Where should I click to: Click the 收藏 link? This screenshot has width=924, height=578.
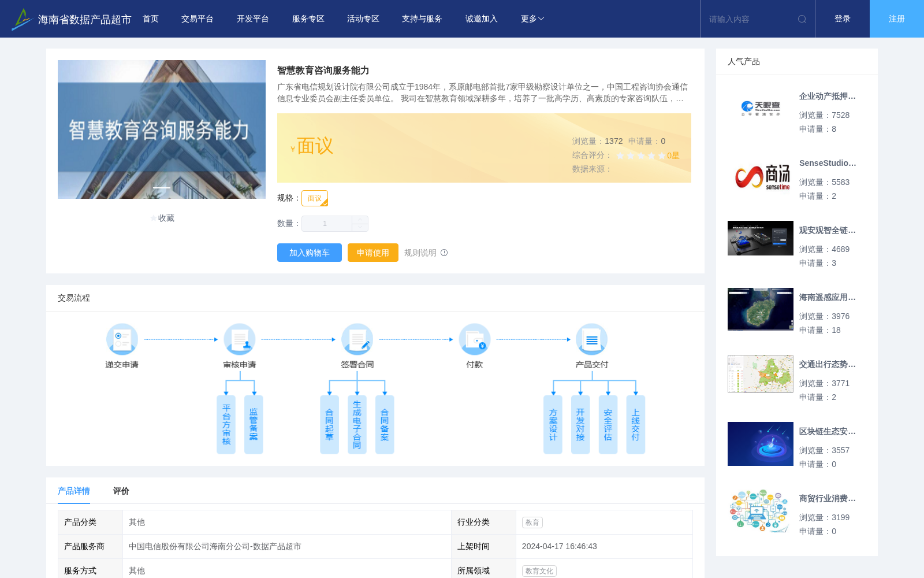pyautogui.click(x=166, y=218)
